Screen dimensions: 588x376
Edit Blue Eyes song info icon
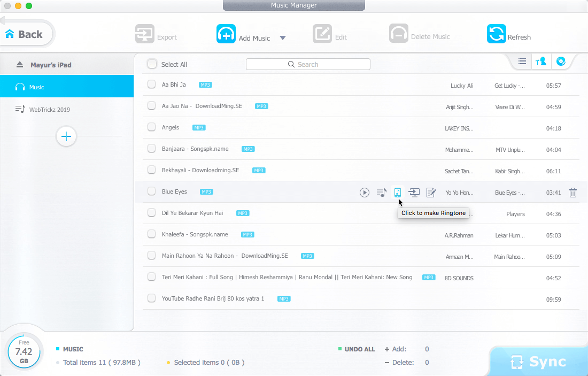tap(431, 193)
